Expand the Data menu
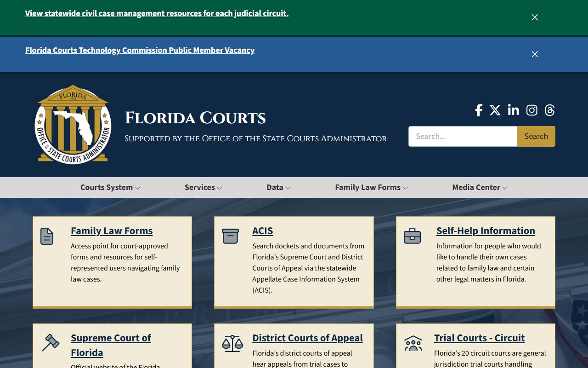Viewport: 588px width, 368px height. [279, 187]
